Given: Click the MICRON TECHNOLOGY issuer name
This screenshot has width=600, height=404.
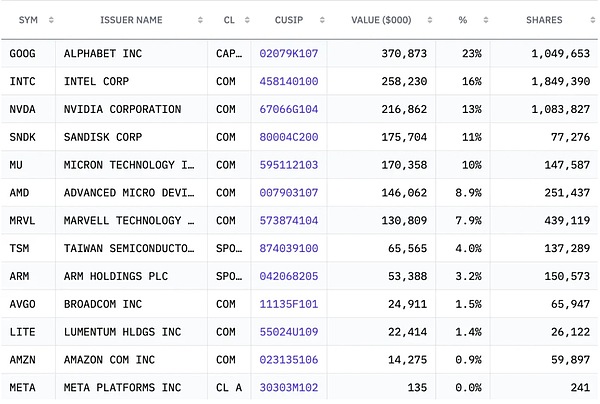Looking at the screenshot, I should point(129,165).
